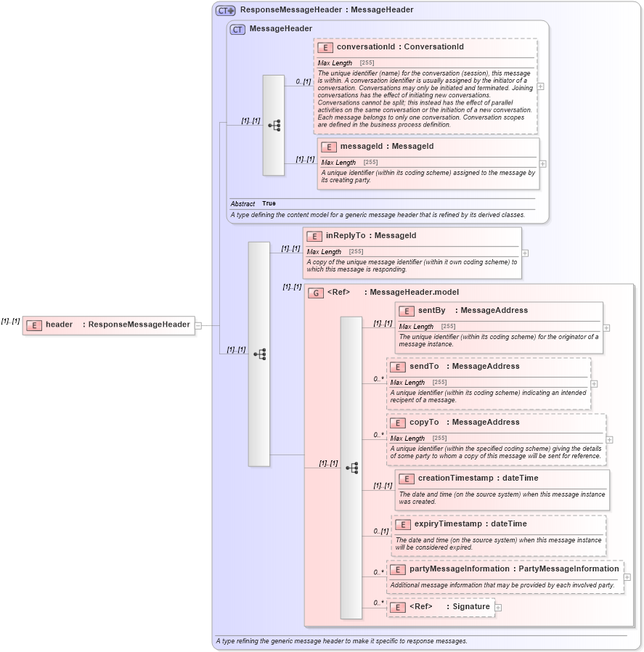Image resolution: width=644 pixels, height=652 pixels.
Task: Click Max Length [255] under sendTo
Action: (x=418, y=382)
